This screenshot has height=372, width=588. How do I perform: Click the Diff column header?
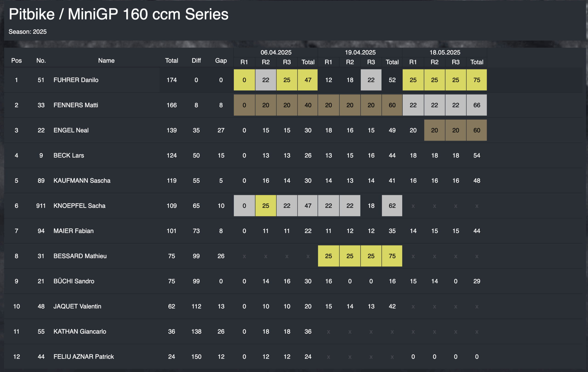click(196, 61)
